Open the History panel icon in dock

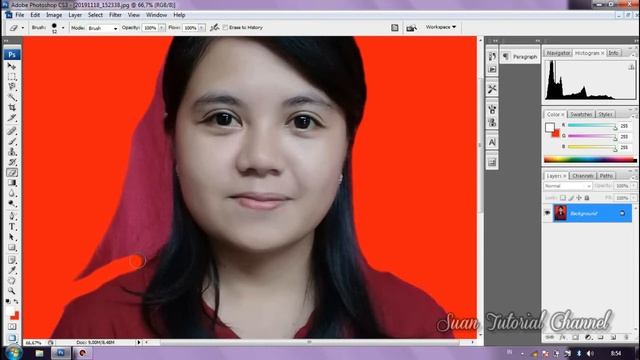point(492,56)
